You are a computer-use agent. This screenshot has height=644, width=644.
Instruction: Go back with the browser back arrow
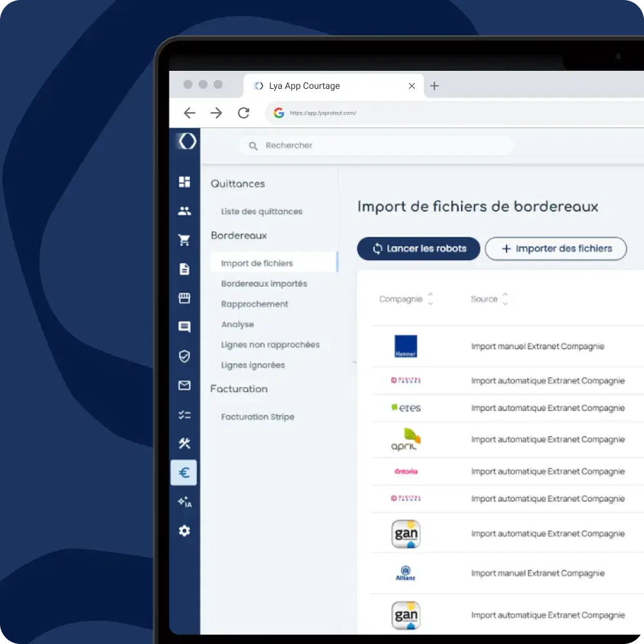point(189,113)
